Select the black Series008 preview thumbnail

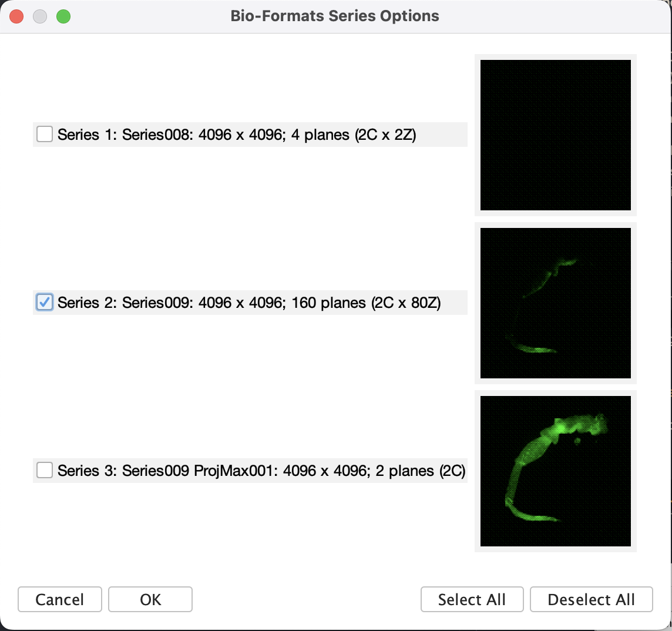[x=555, y=135]
